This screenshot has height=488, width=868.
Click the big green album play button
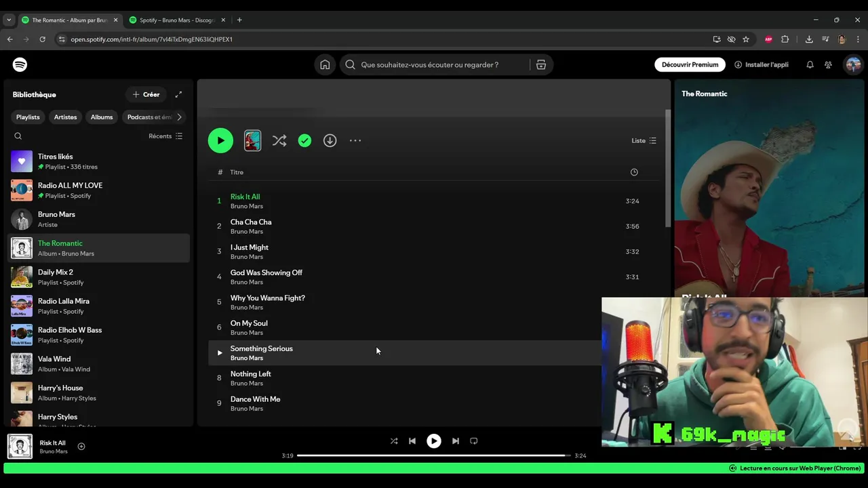coord(220,140)
